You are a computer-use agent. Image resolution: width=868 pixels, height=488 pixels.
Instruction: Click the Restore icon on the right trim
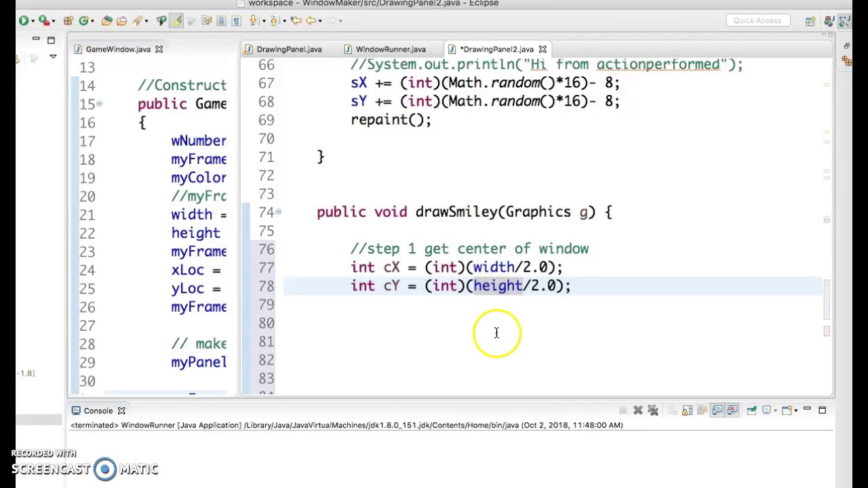[x=847, y=46]
